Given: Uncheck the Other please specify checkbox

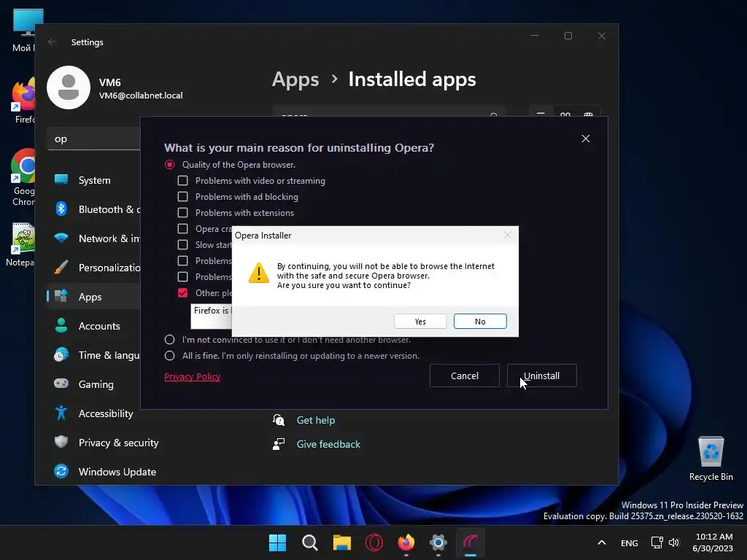Looking at the screenshot, I should 182,293.
